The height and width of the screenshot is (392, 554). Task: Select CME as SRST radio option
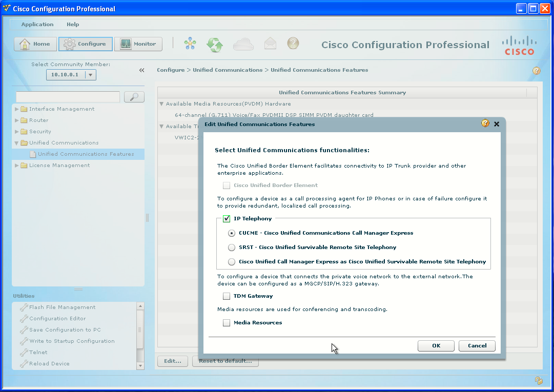[232, 262]
